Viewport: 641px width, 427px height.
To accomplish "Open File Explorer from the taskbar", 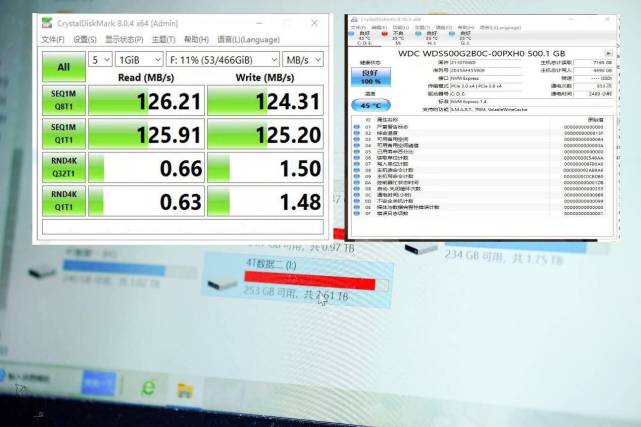I will pyautogui.click(x=184, y=390).
